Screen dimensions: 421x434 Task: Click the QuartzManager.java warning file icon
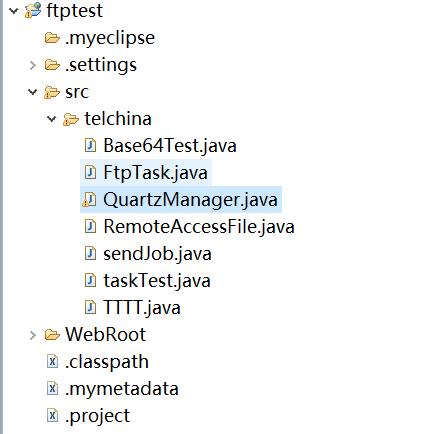tap(89, 200)
